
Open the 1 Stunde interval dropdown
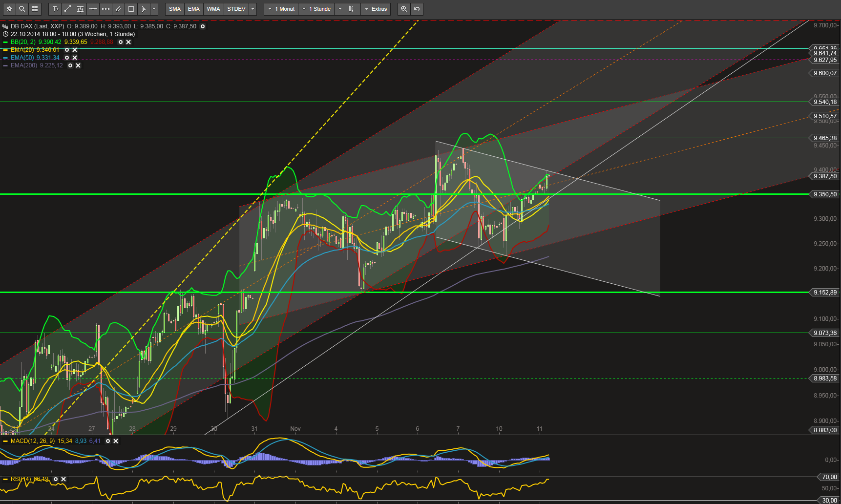coord(316,9)
